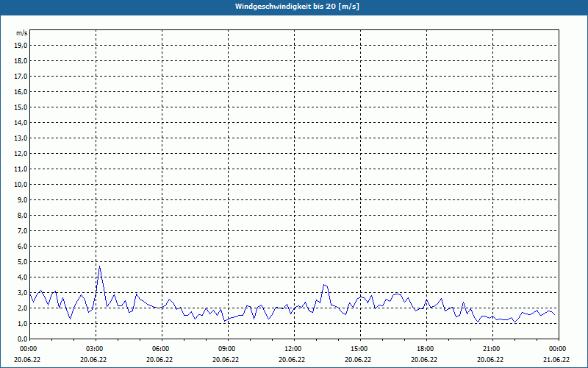Select the 15,0 y-axis label
588x368 pixels.
coord(21,107)
